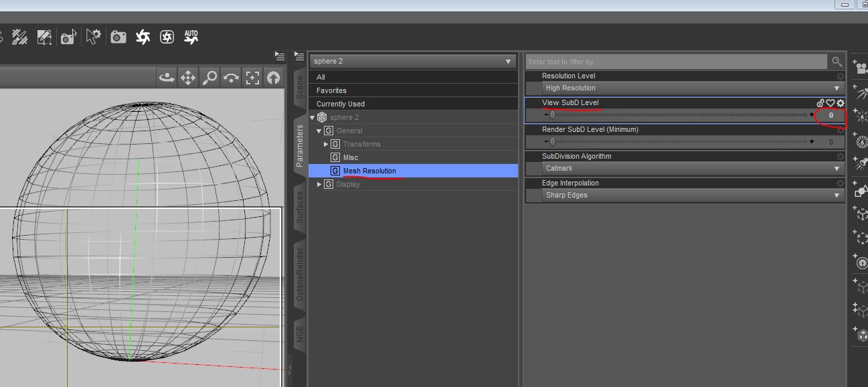Expand the Display property group

pos(319,184)
